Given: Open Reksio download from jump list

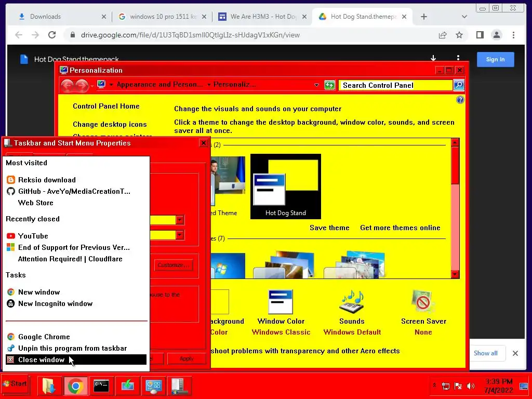Looking at the screenshot, I should pyautogui.click(x=76, y=180).
